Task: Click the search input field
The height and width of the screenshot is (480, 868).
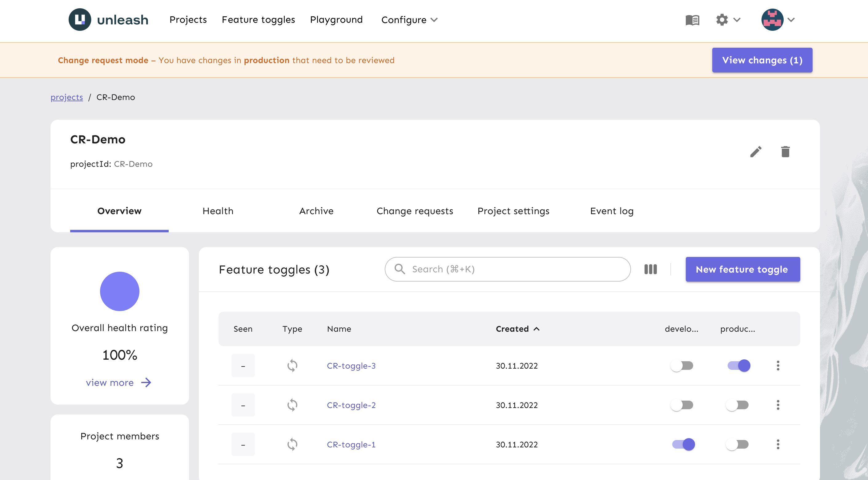Action: pyautogui.click(x=508, y=269)
